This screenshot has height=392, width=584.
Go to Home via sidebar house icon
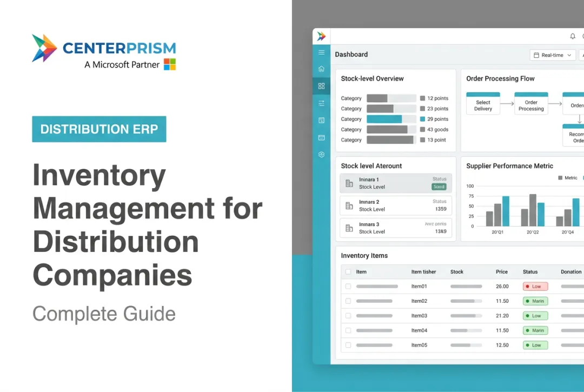321,69
